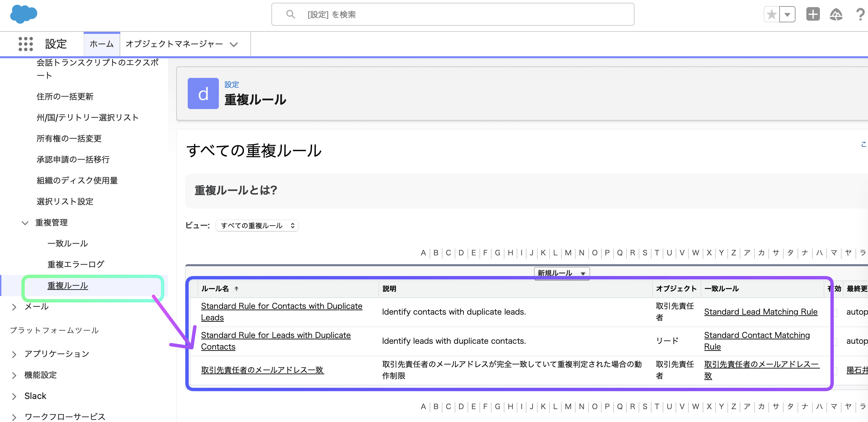
Task: Click inside the [設定] を検索 search field
Action: coord(407,14)
